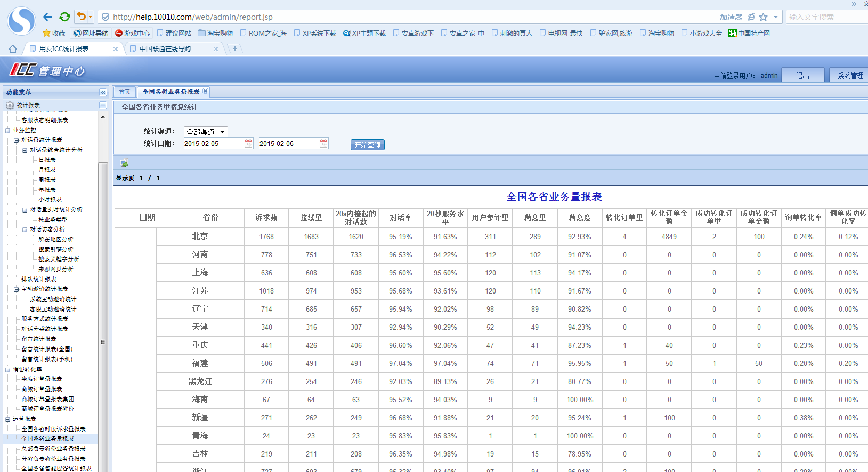Open the dropdown arrow beside the undo icon
Image resolution: width=868 pixels, height=472 pixels.
[90, 17]
